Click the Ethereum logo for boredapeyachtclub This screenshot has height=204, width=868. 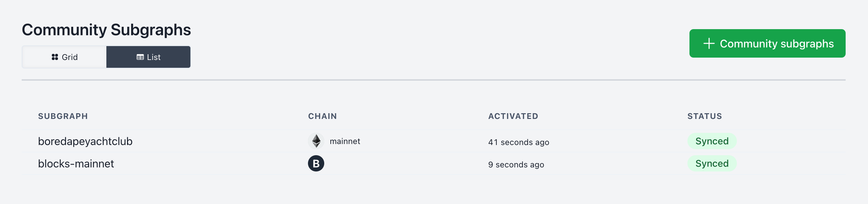tap(316, 141)
